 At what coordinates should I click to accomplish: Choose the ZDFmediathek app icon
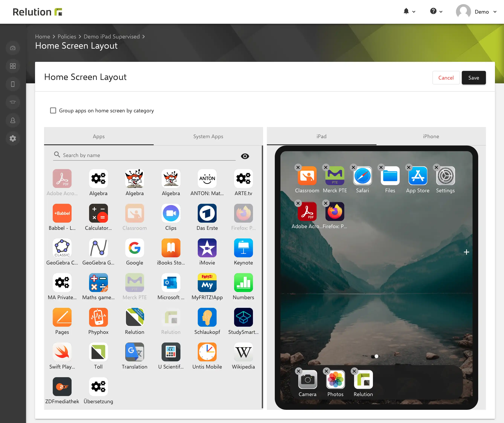pyautogui.click(x=62, y=386)
